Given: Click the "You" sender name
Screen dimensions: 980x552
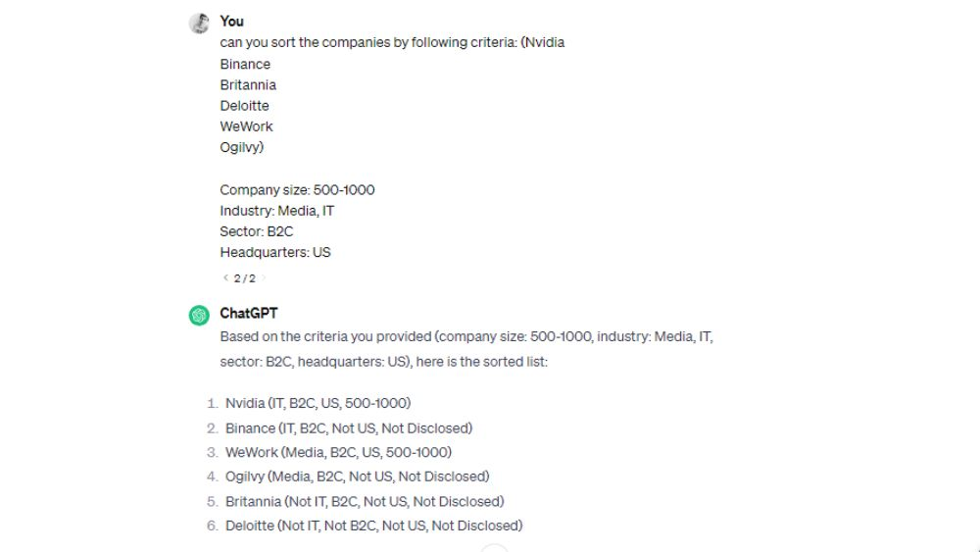Looking at the screenshot, I should pos(232,21).
